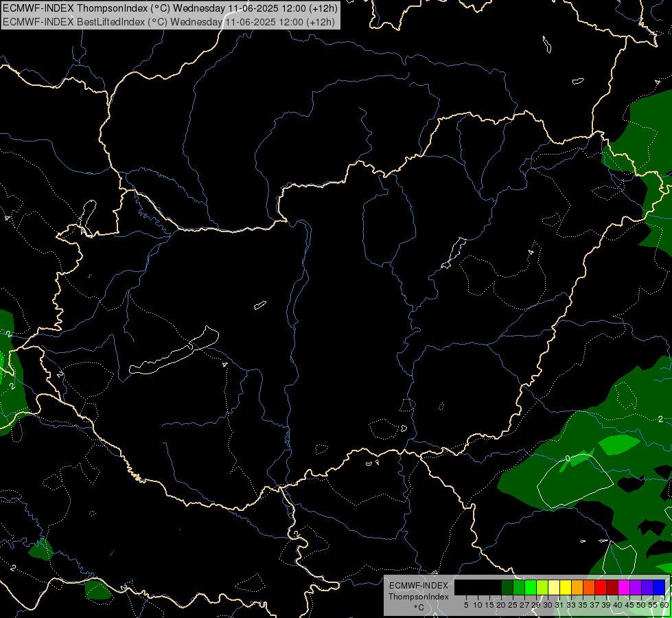Viewport: 672px width, 618px height.
Task: Click the legend scale value 50
Action: (640, 605)
